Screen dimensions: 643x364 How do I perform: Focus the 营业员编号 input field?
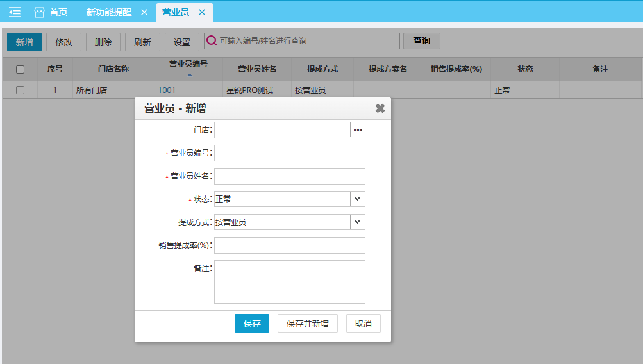tap(289, 153)
